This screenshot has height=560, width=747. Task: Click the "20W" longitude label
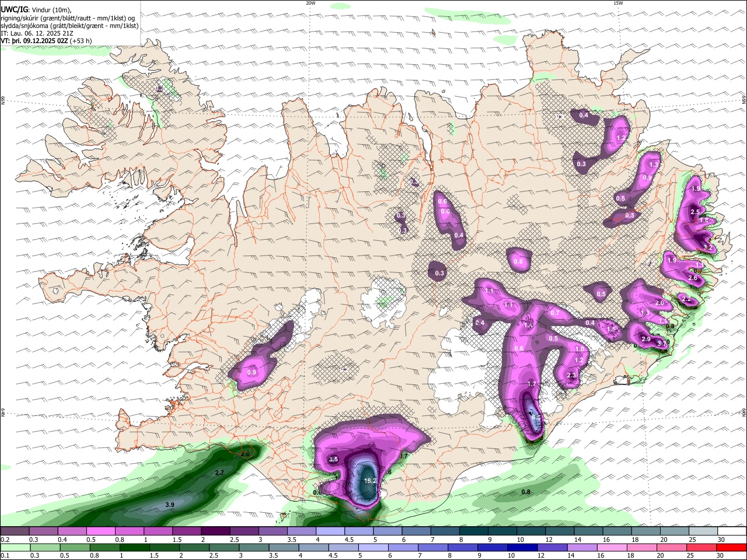pyautogui.click(x=310, y=3)
